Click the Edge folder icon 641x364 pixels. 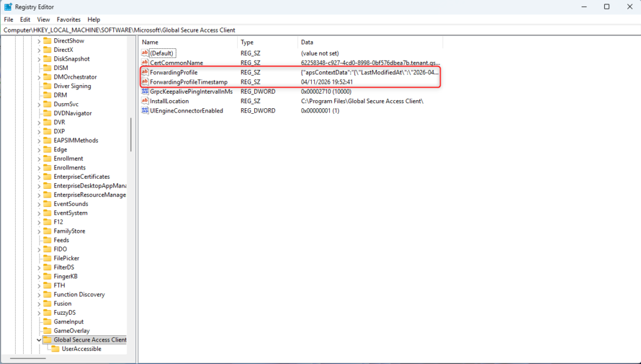[48, 149]
